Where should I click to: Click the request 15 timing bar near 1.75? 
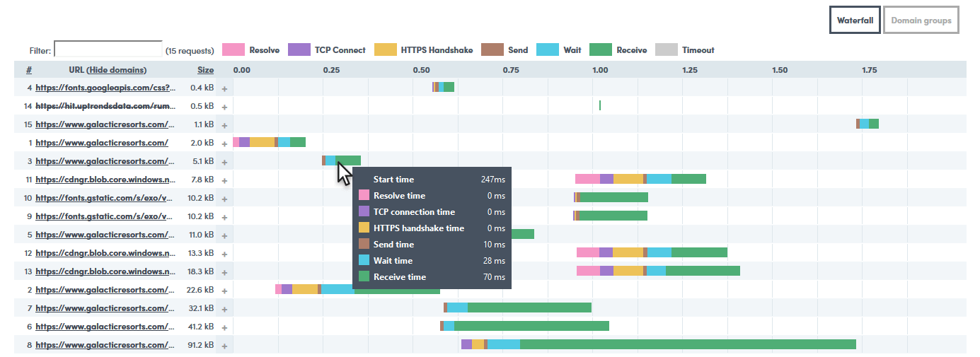click(867, 124)
